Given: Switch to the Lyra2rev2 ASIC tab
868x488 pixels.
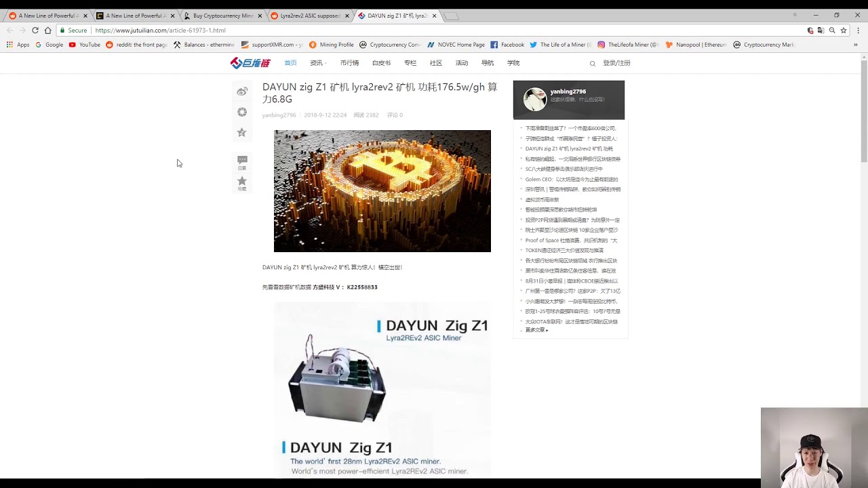Looking at the screenshot, I should 310,16.
